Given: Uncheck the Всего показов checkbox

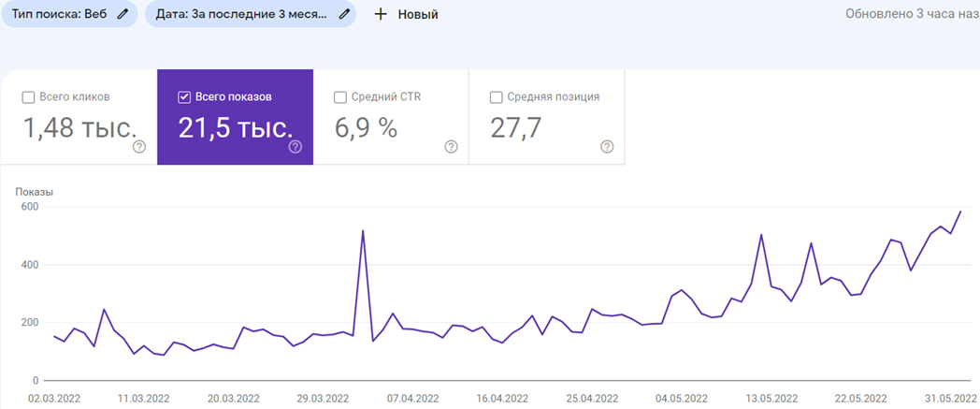Looking at the screenshot, I should [183, 97].
